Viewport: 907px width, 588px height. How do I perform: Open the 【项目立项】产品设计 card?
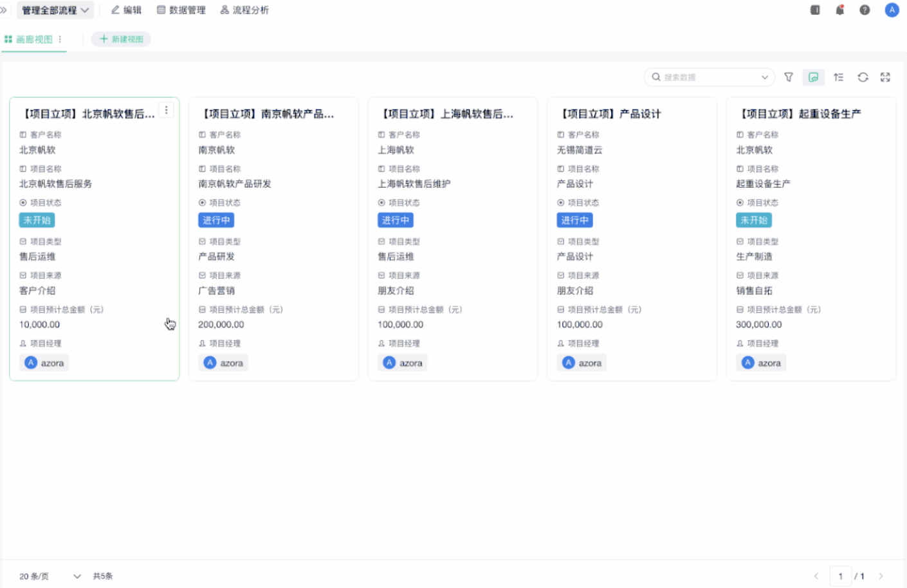pos(632,239)
